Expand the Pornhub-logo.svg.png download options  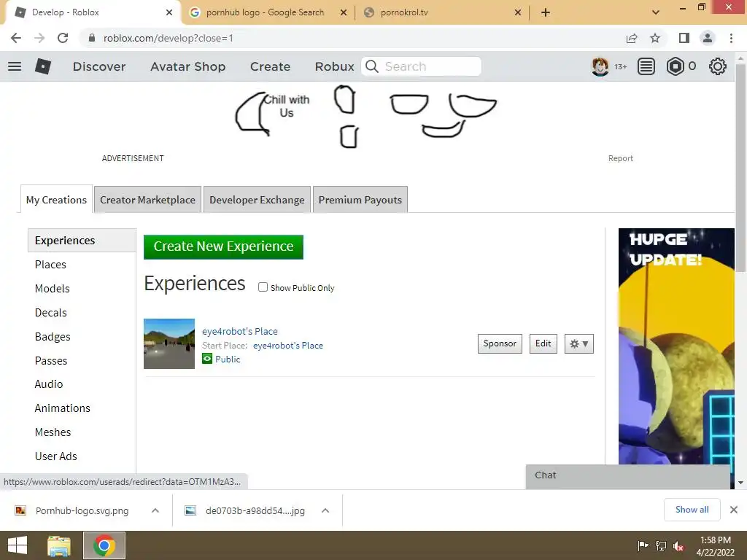pyautogui.click(x=155, y=510)
